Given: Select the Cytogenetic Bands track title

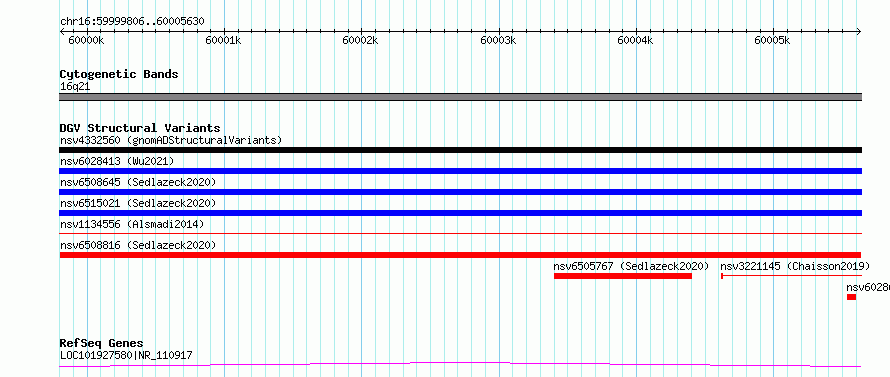Looking at the screenshot, I should pos(119,74).
